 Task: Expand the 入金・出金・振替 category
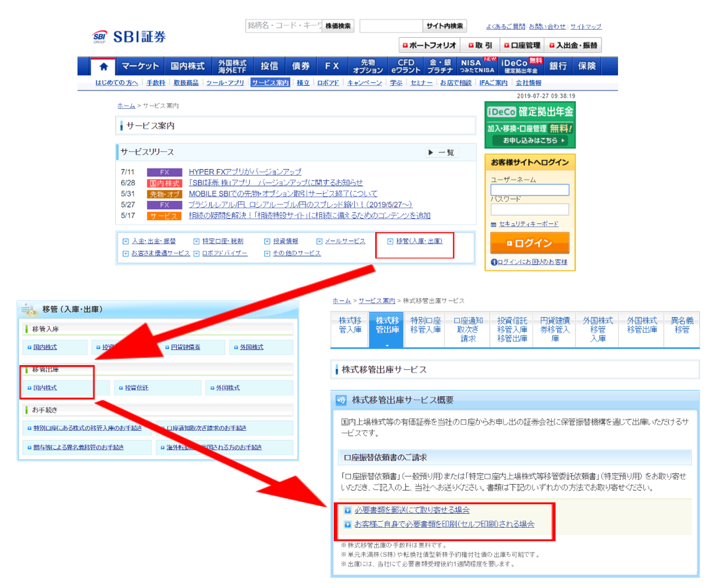pos(149,241)
